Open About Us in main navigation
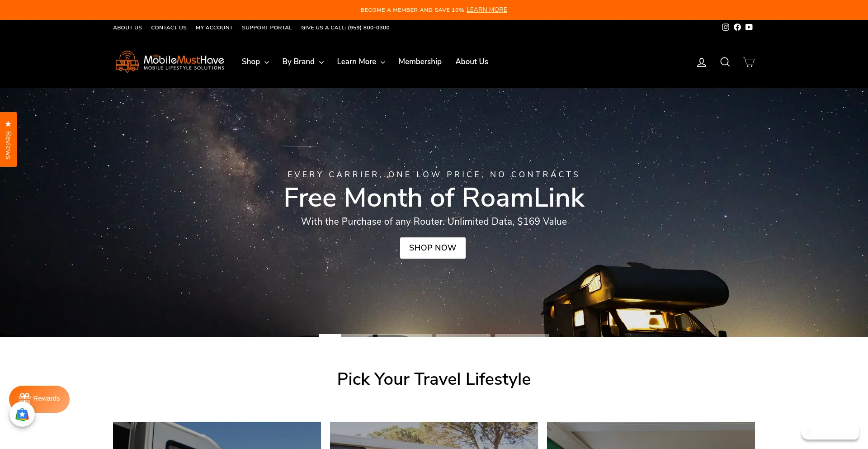Screen dimensions: 868x449 (x=472, y=61)
